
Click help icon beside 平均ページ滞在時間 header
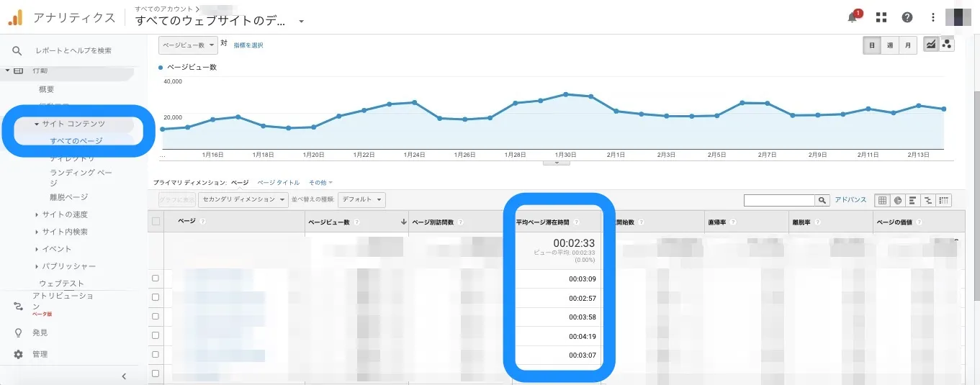pyautogui.click(x=576, y=222)
